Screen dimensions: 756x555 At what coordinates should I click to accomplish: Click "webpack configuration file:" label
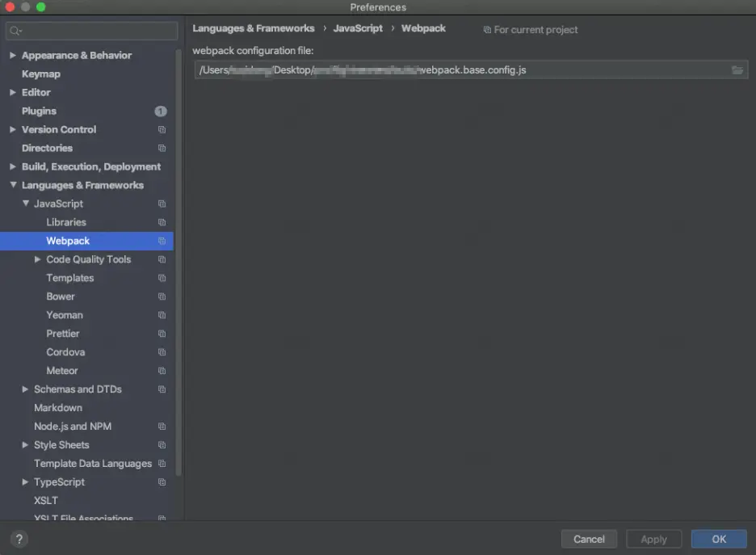coord(253,51)
